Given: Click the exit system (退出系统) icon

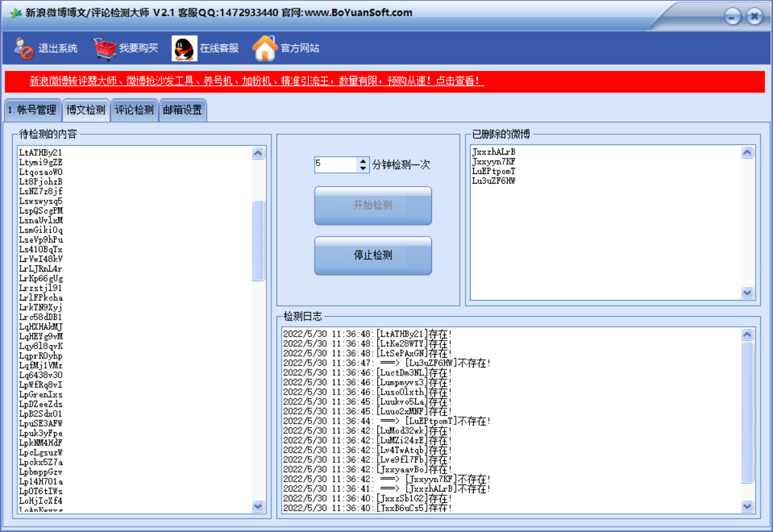Looking at the screenshot, I should (x=24, y=48).
